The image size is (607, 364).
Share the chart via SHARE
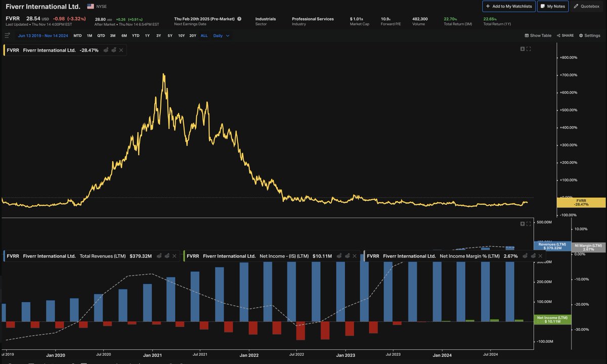point(565,35)
